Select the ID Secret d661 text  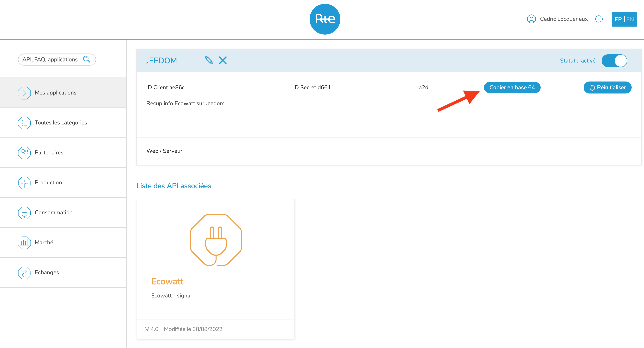click(x=312, y=87)
